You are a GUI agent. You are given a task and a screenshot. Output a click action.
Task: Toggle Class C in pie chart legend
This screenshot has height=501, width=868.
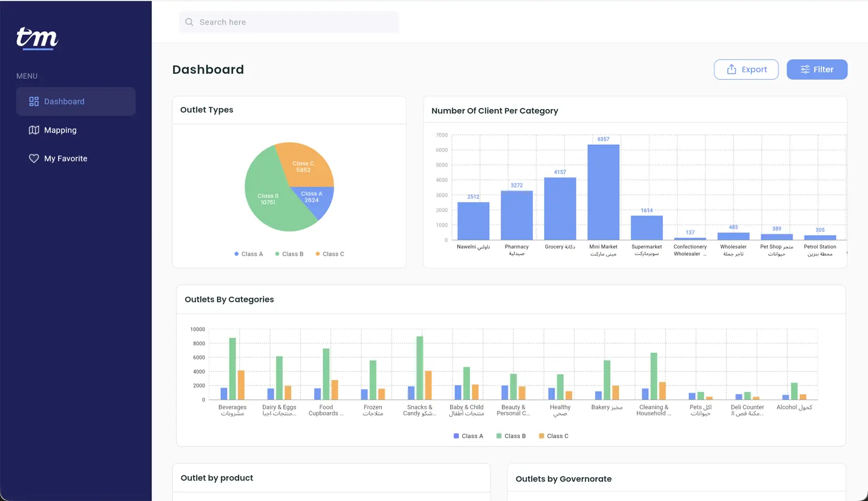coord(330,254)
